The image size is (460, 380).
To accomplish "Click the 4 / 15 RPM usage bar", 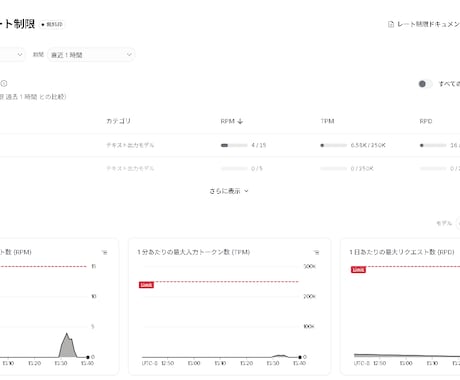I will point(234,145).
